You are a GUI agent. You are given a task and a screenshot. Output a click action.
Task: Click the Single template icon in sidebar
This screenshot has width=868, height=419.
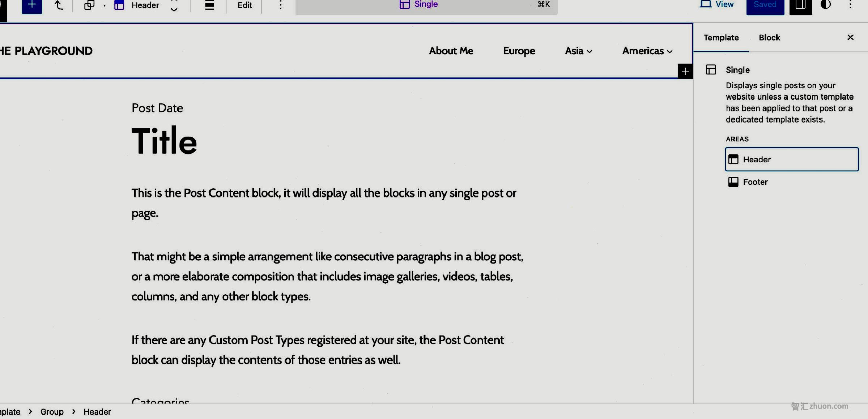click(x=711, y=69)
